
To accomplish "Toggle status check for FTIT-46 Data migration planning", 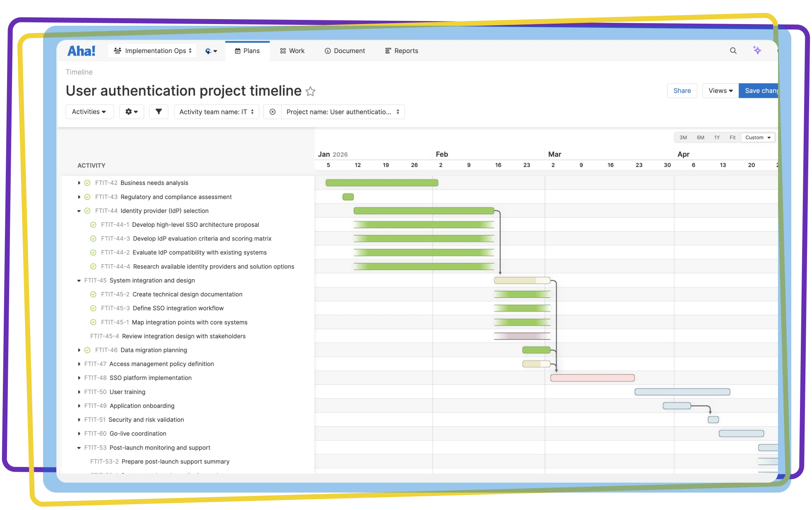I will tap(87, 350).
